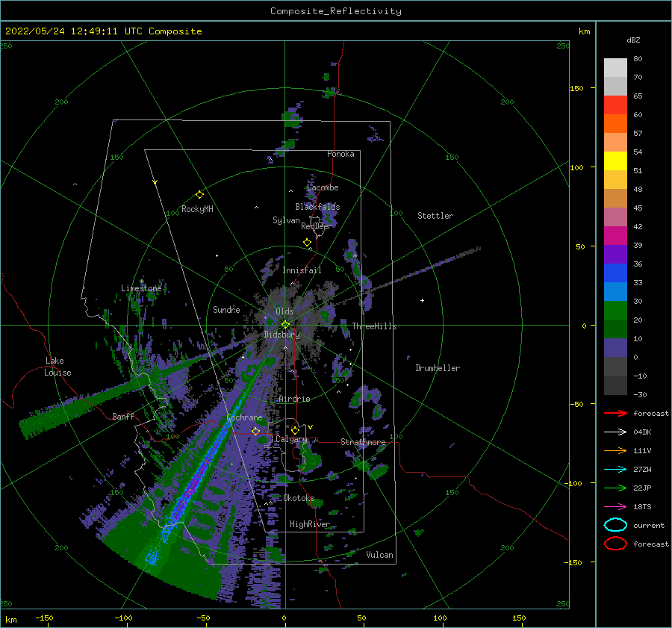Pick the purple 10 dBZ color swatch
672x628 pixels.
(x=615, y=348)
